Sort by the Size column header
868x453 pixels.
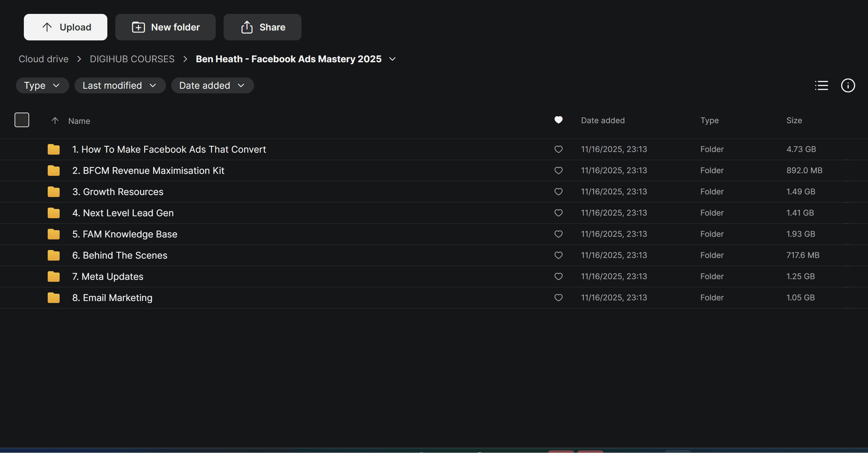[794, 120]
